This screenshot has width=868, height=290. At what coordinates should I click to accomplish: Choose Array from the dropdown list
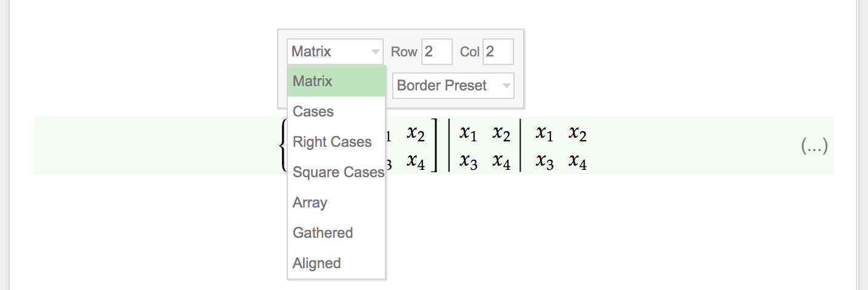click(336, 203)
